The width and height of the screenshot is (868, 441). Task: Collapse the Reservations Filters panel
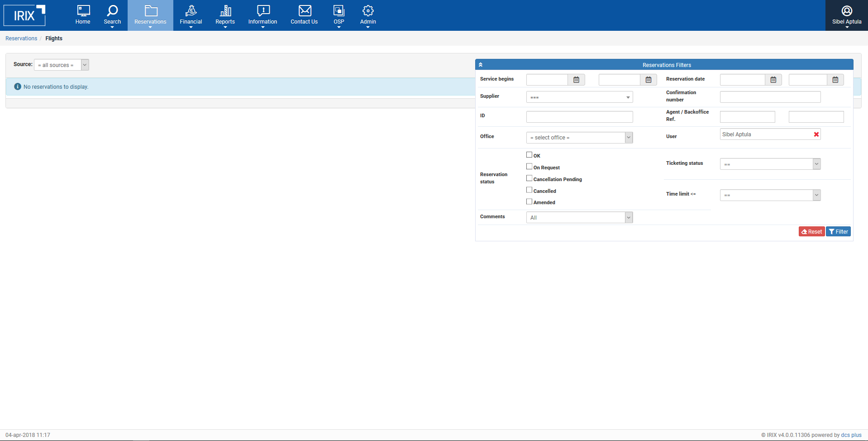[481, 65]
